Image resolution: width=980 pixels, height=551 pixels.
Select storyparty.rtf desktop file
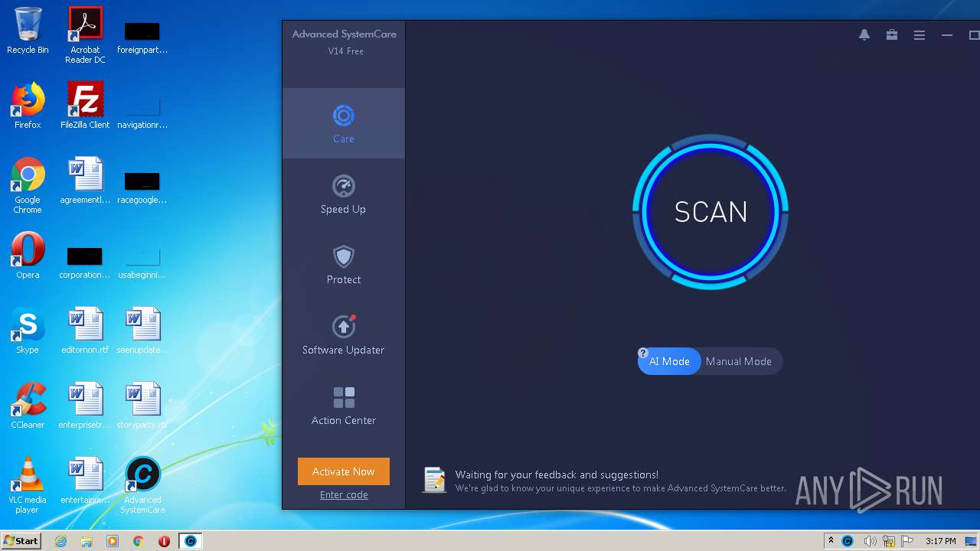click(x=142, y=406)
